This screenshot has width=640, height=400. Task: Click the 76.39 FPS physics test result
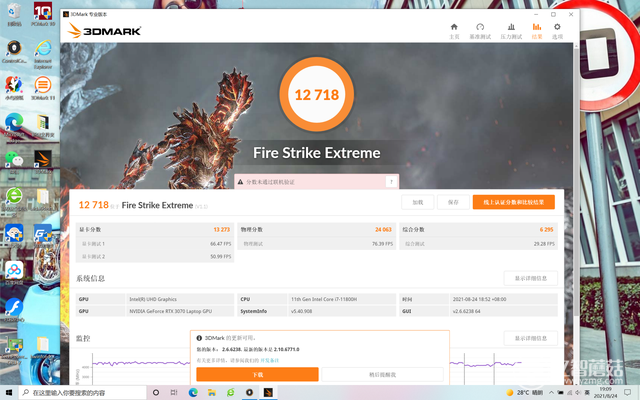382,244
